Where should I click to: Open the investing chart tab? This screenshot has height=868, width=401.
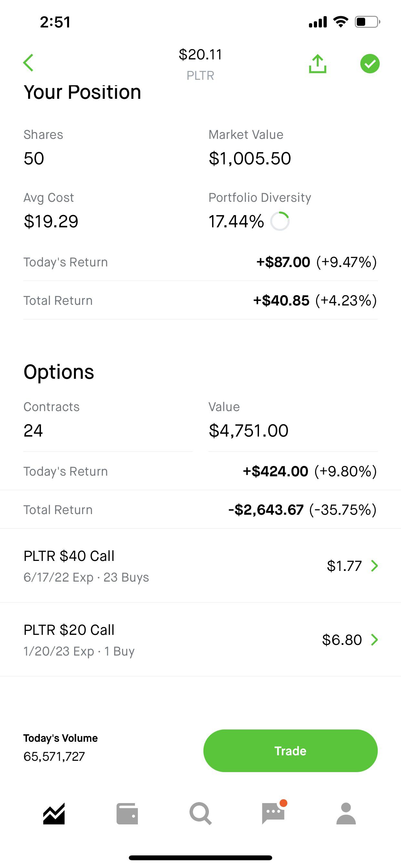click(x=54, y=814)
